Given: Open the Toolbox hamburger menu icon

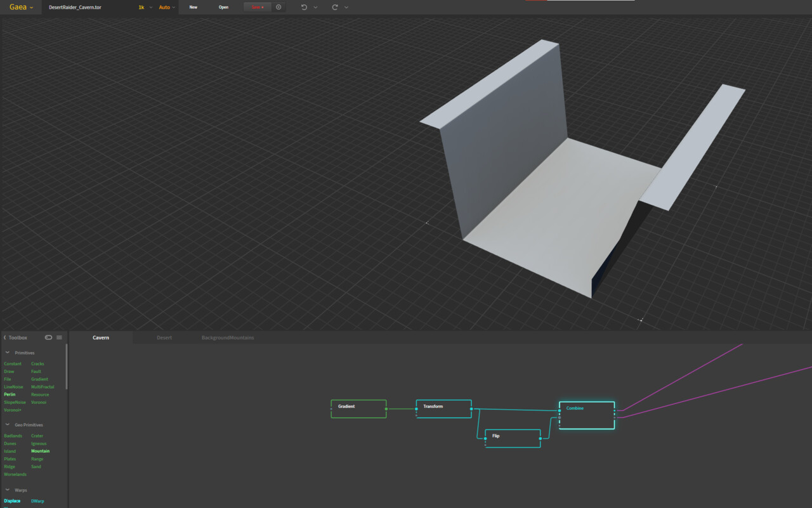Looking at the screenshot, I should tap(59, 337).
